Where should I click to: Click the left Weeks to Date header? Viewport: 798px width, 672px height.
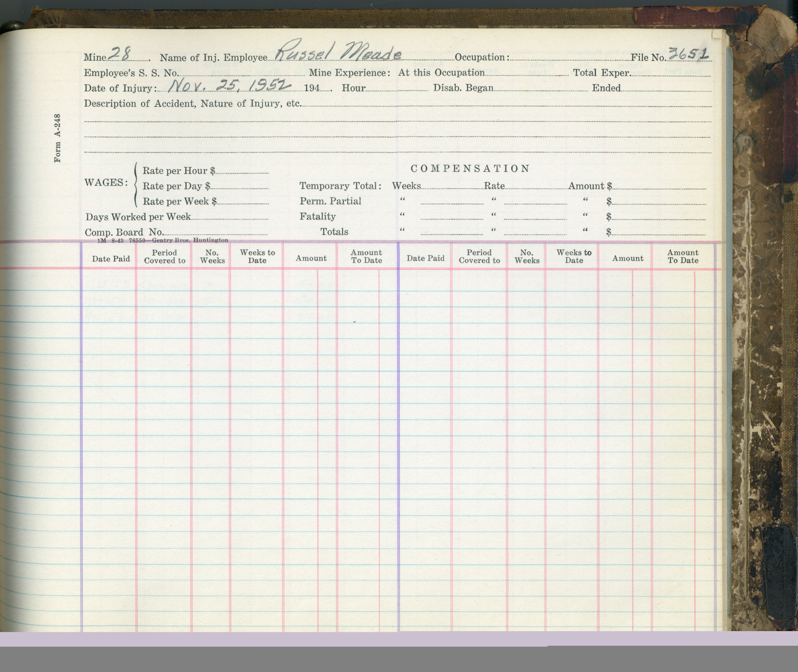pyautogui.click(x=257, y=256)
